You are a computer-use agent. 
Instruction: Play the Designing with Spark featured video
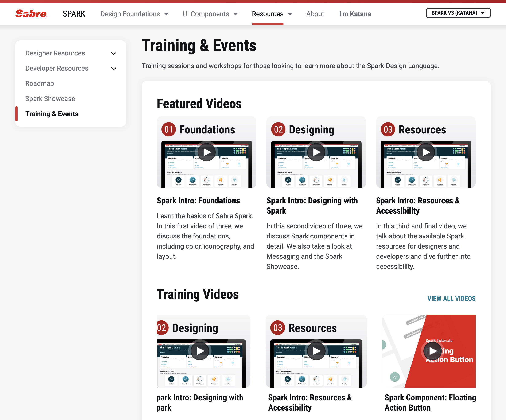[x=316, y=152]
